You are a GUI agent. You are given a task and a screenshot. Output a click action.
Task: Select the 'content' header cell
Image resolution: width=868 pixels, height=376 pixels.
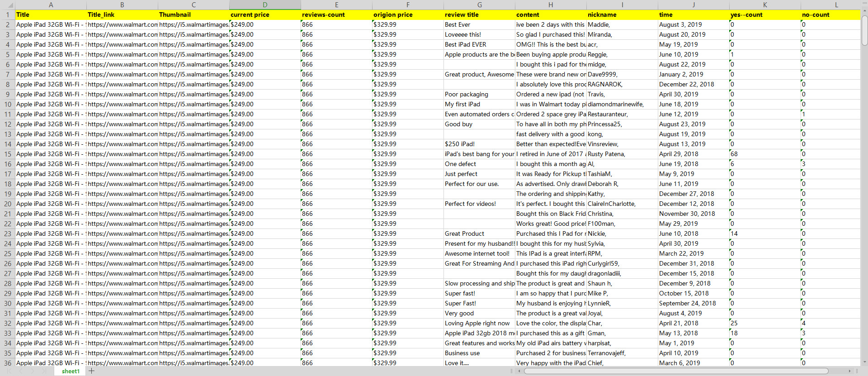click(x=551, y=15)
